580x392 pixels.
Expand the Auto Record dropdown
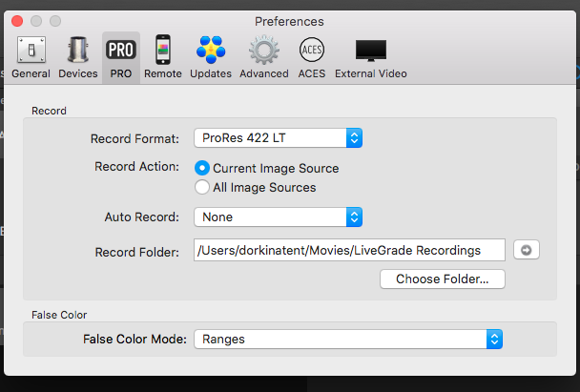click(278, 217)
